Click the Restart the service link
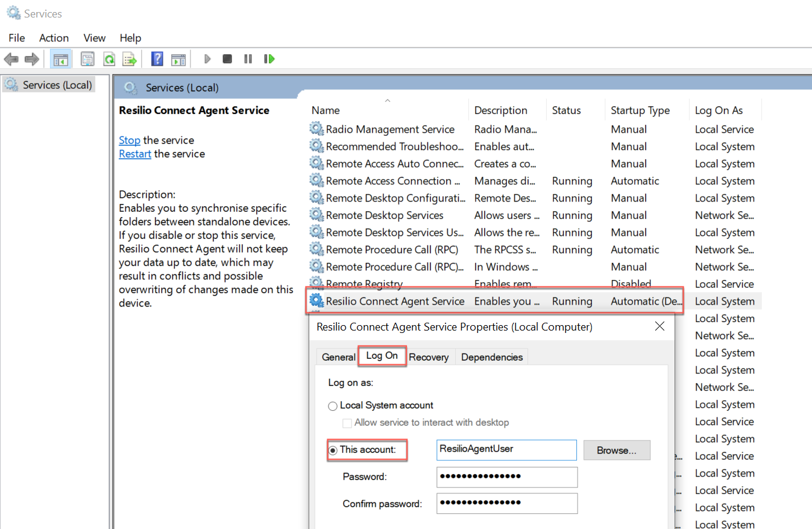 click(x=135, y=154)
